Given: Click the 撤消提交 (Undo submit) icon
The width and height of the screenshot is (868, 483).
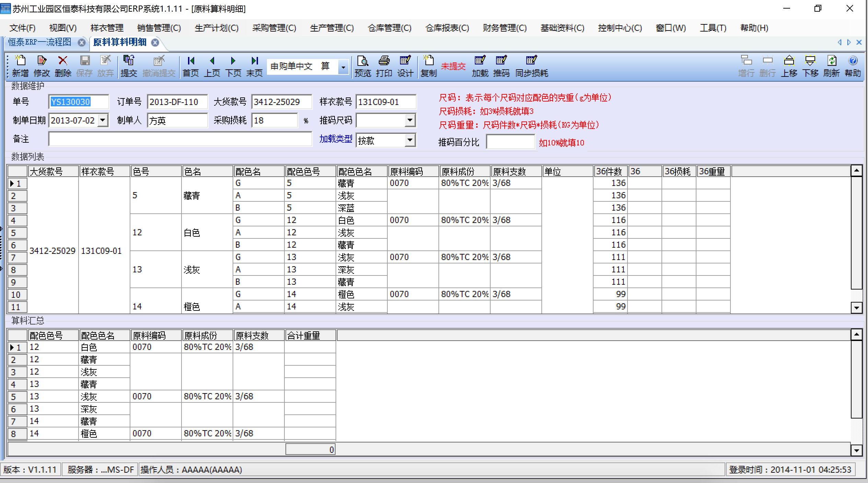Looking at the screenshot, I should click(x=159, y=66).
